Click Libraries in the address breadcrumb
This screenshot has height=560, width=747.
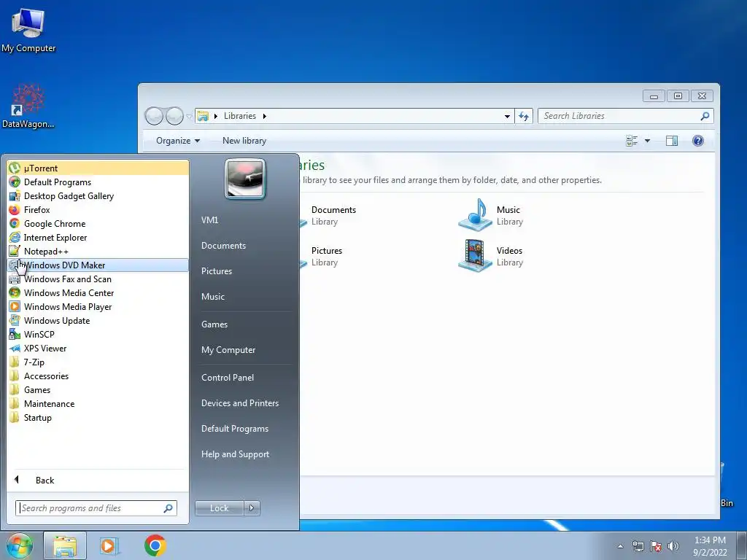(239, 116)
